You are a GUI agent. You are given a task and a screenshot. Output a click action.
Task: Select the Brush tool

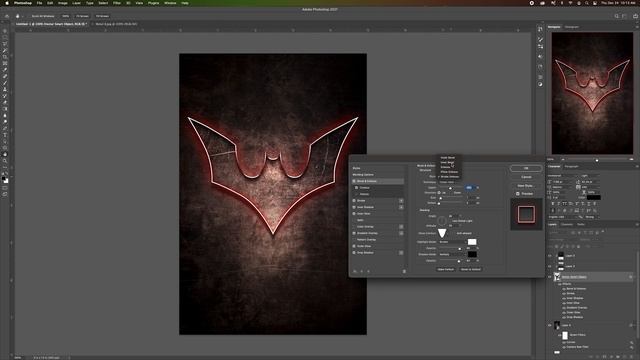(x=5, y=83)
